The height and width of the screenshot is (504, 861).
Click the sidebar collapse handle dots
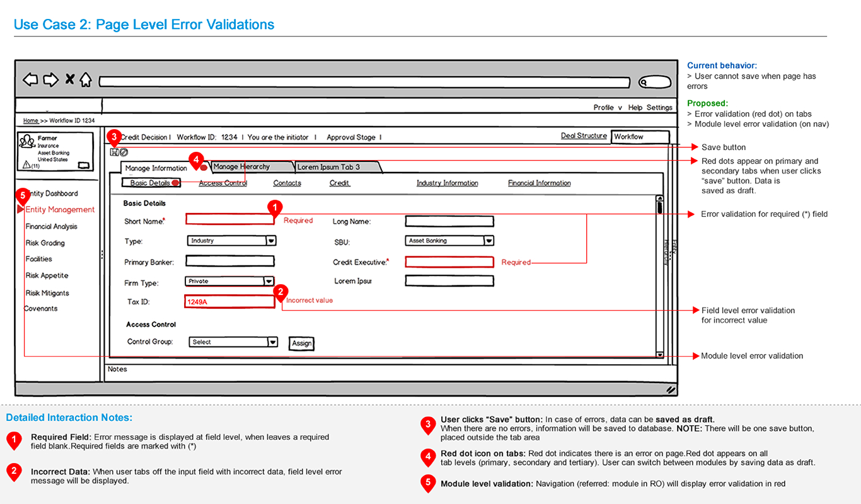102,255
